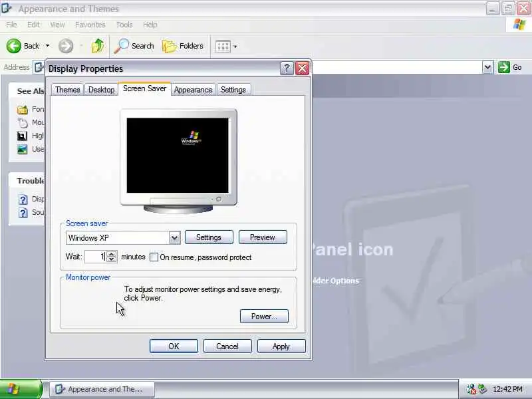
Task: Increase Wait minutes with the up spinner
Action: tap(112, 254)
